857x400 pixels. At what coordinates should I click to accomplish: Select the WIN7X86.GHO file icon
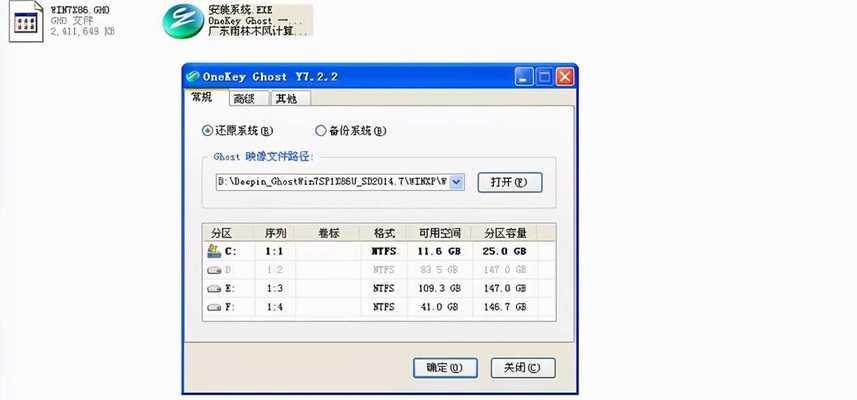point(26,21)
